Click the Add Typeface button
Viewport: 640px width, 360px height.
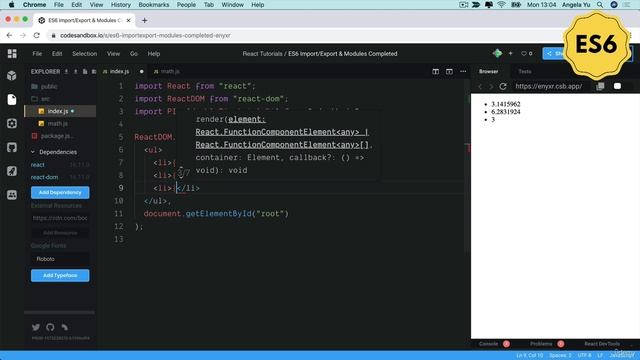click(x=60, y=276)
